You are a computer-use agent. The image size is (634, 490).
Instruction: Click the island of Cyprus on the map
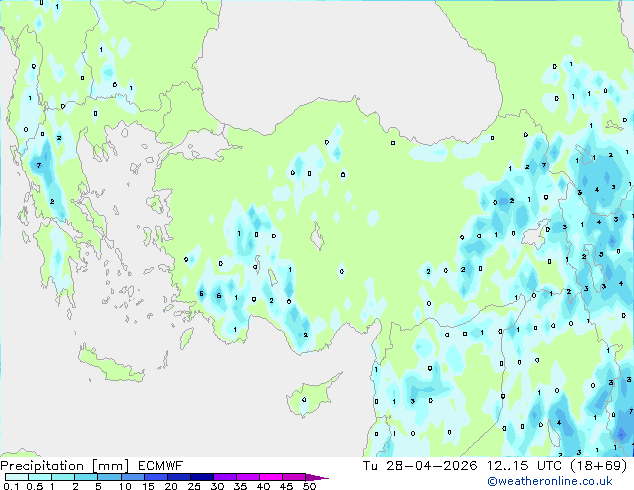pyautogui.click(x=311, y=396)
